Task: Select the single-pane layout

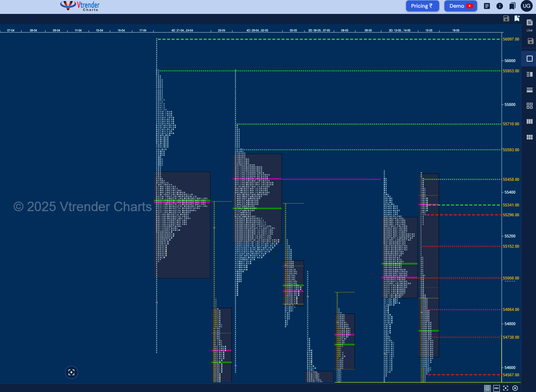Action: coord(529,58)
